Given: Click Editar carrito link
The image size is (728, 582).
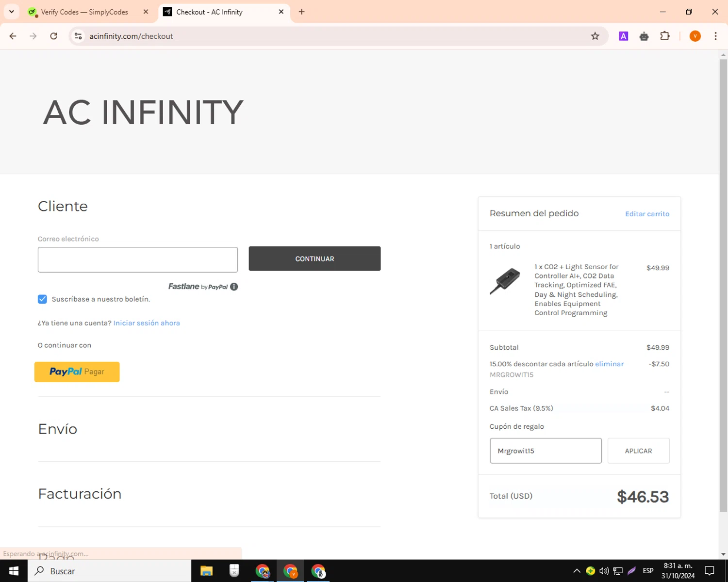Looking at the screenshot, I should (647, 214).
